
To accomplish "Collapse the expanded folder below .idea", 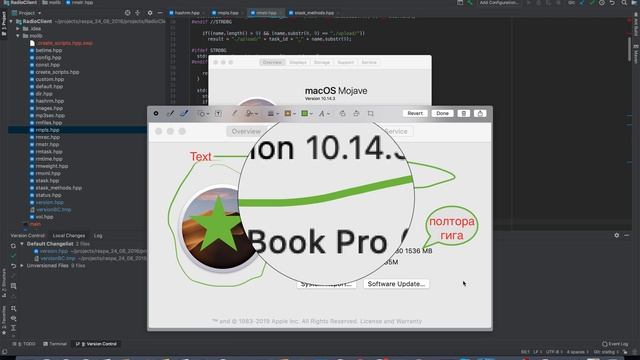I will (18, 36).
